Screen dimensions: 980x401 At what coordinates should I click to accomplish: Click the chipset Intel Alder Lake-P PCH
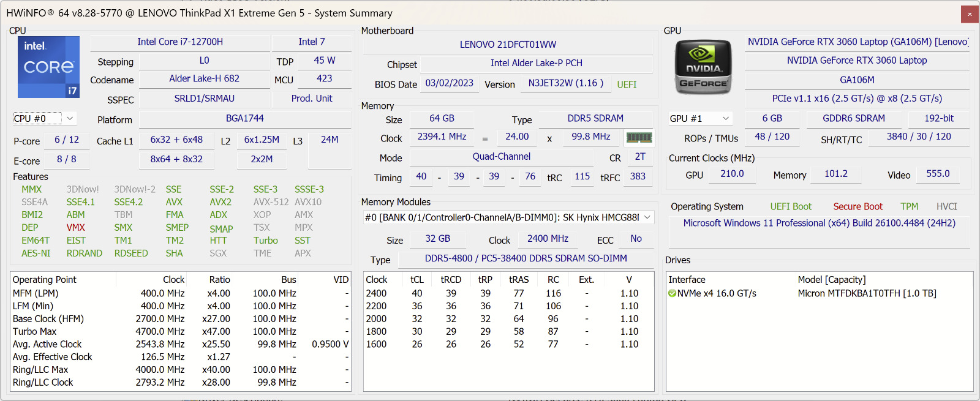(537, 63)
